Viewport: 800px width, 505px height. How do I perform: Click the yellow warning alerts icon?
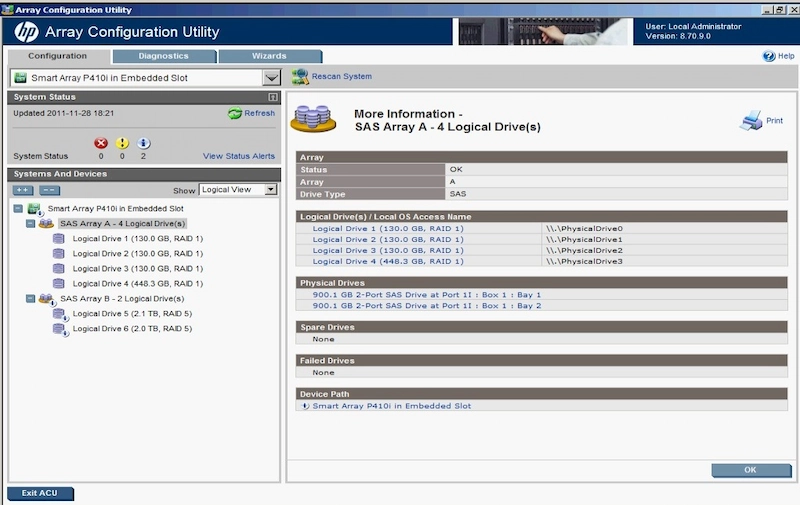coord(122,143)
